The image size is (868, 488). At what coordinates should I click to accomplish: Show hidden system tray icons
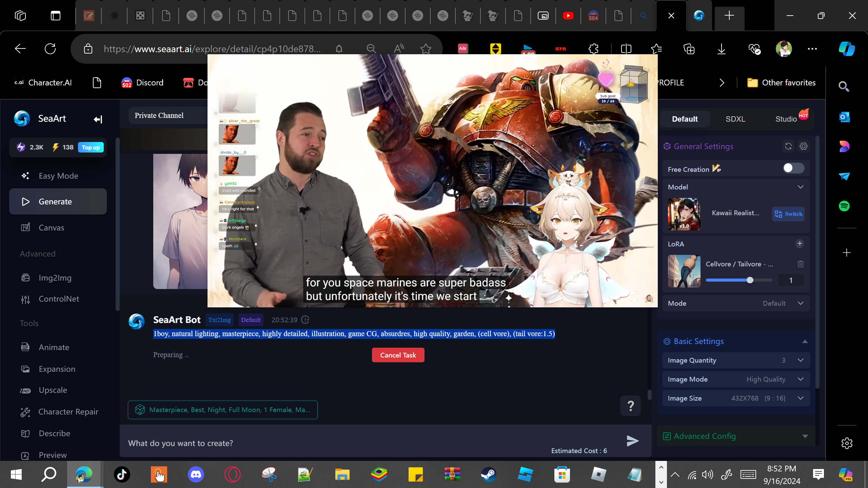click(x=675, y=474)
